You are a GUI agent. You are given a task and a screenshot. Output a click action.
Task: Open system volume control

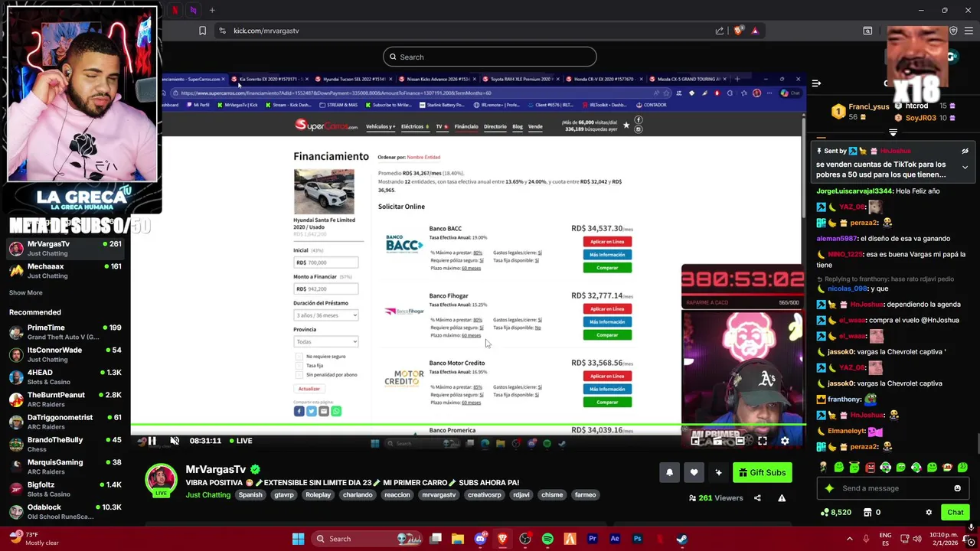coord(919,539)
